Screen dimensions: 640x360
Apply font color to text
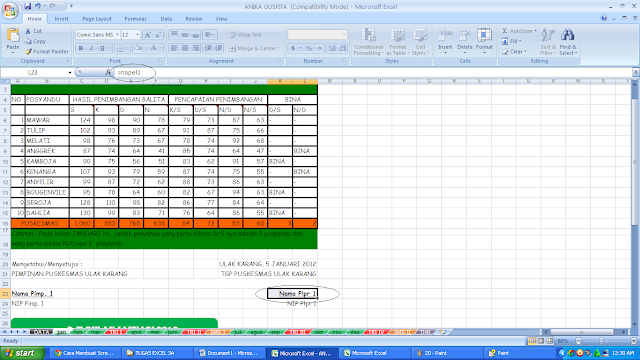[x=153, y=48]
